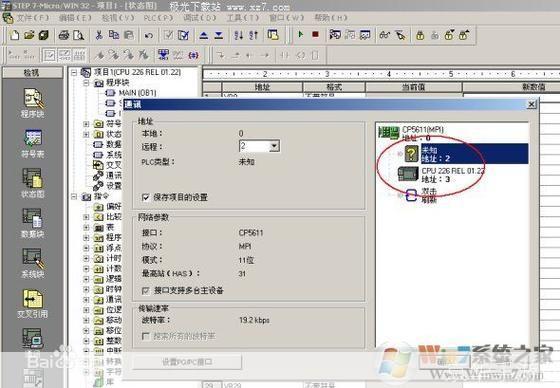Open the 检视(V) menu
The width and height of the screenshot is (560, 388).
pos(118,18)
